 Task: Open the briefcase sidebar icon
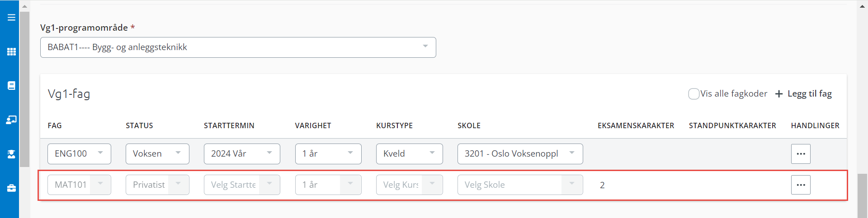coord(11,188)
